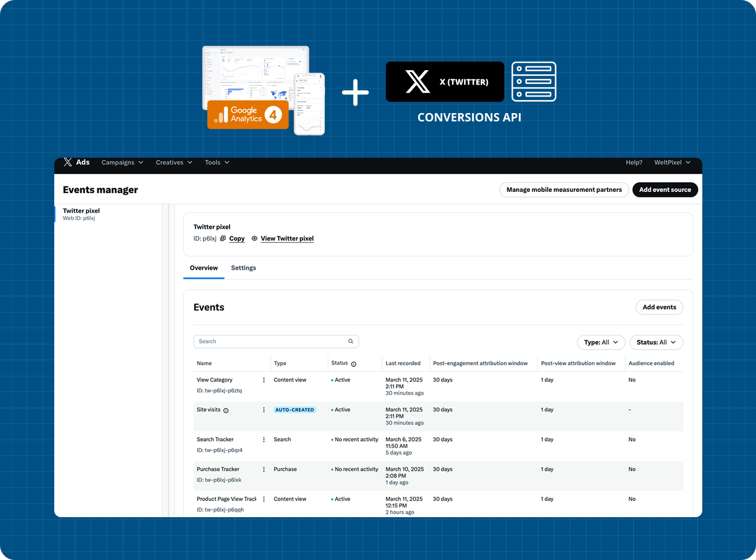Open the Type: All filter dropdown
756x560 pixels.
click(601, 342)
